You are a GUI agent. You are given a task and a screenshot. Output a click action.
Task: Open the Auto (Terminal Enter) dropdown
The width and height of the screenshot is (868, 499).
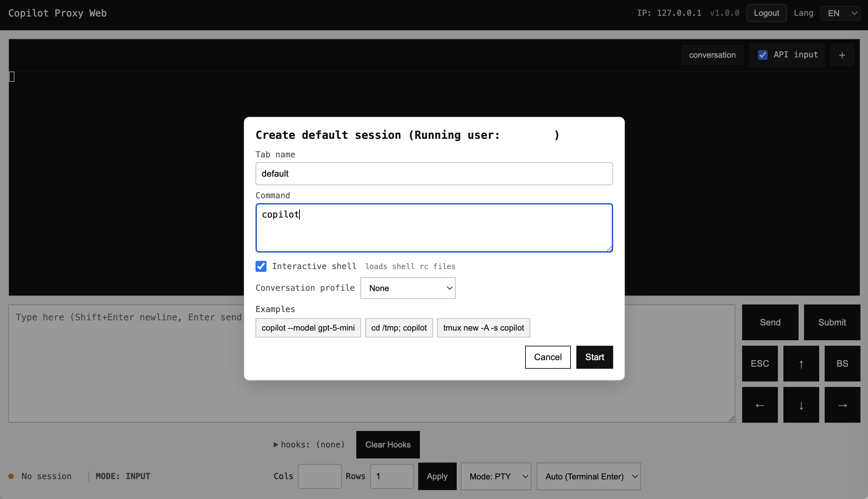(x=588, y=476)
